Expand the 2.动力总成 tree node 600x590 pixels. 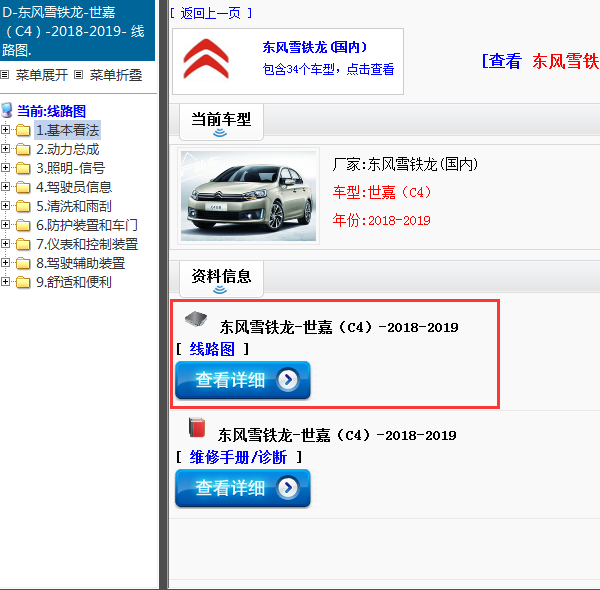pyautogui.click(x=5, y=148)
